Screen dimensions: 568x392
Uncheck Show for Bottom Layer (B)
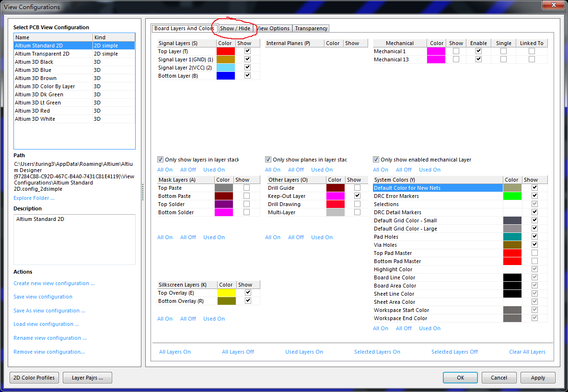click(x=247, y=75)
